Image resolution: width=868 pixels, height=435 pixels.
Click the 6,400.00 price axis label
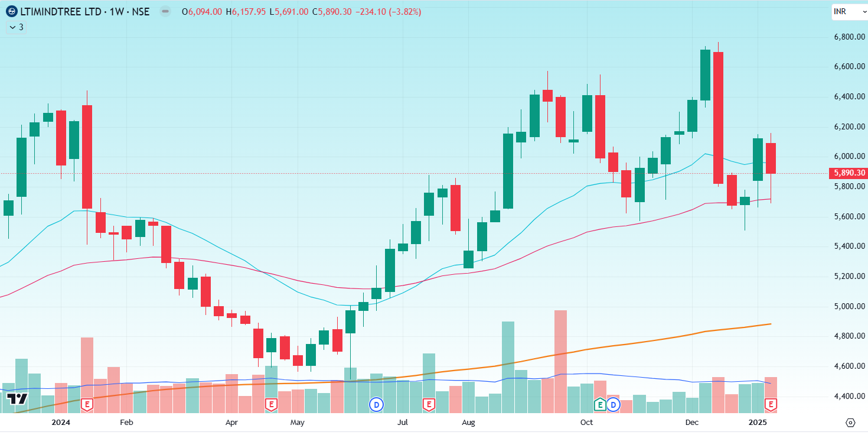(849, 96)
